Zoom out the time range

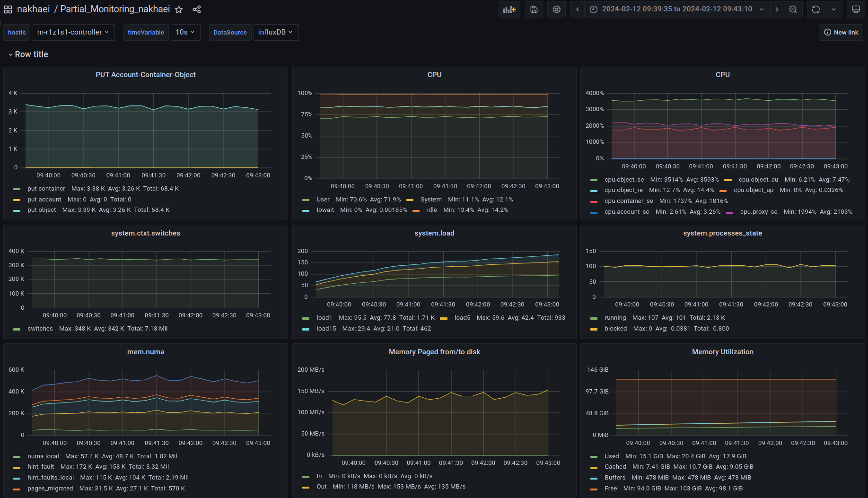click(x=793, y=9)
